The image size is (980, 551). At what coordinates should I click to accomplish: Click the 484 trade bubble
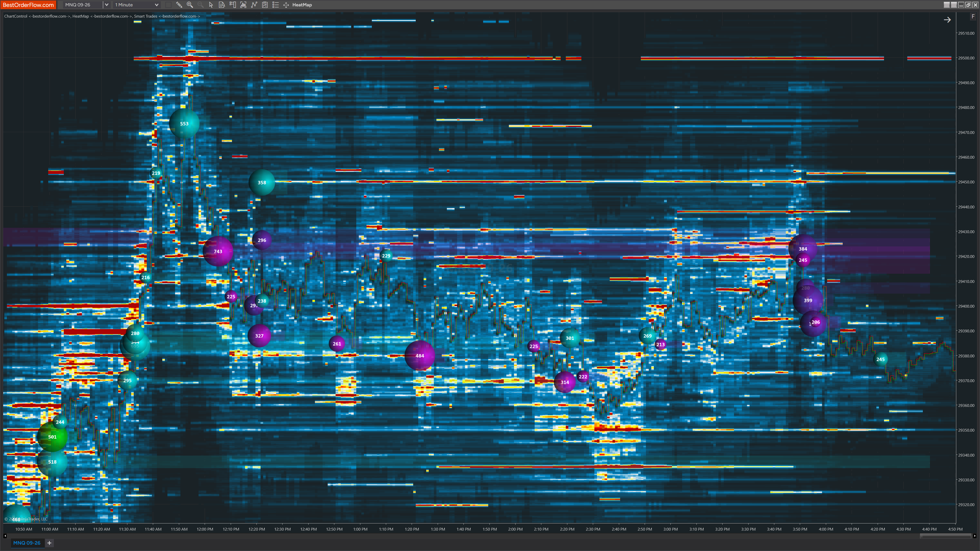[420, 356]
